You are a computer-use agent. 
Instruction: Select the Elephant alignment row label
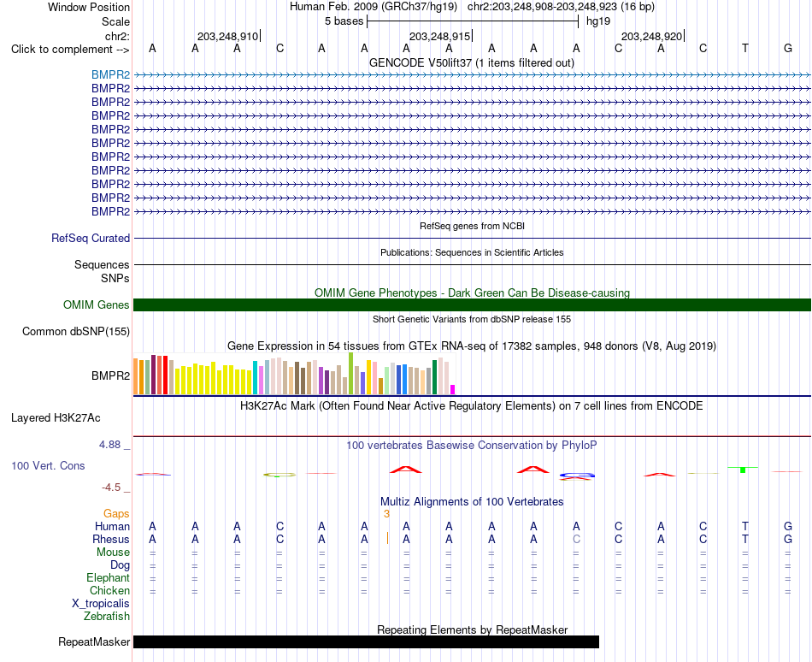click(x=108, y=577)
